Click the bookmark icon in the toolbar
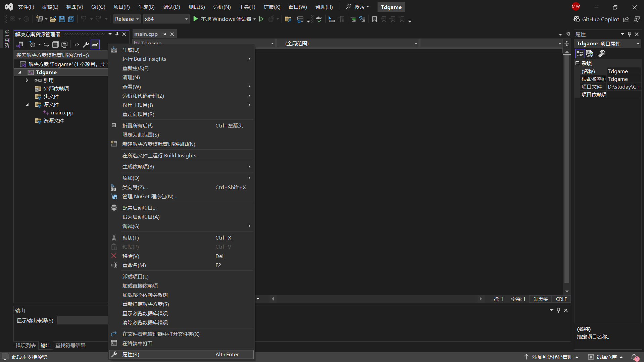The height and width of the screenshot is (362, 644). point(375,19)
